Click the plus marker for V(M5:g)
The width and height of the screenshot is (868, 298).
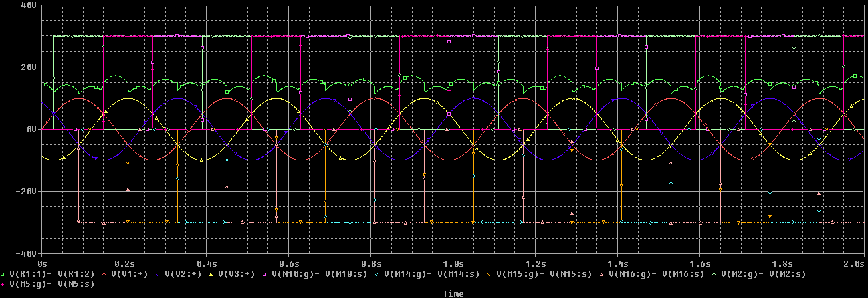4,284
